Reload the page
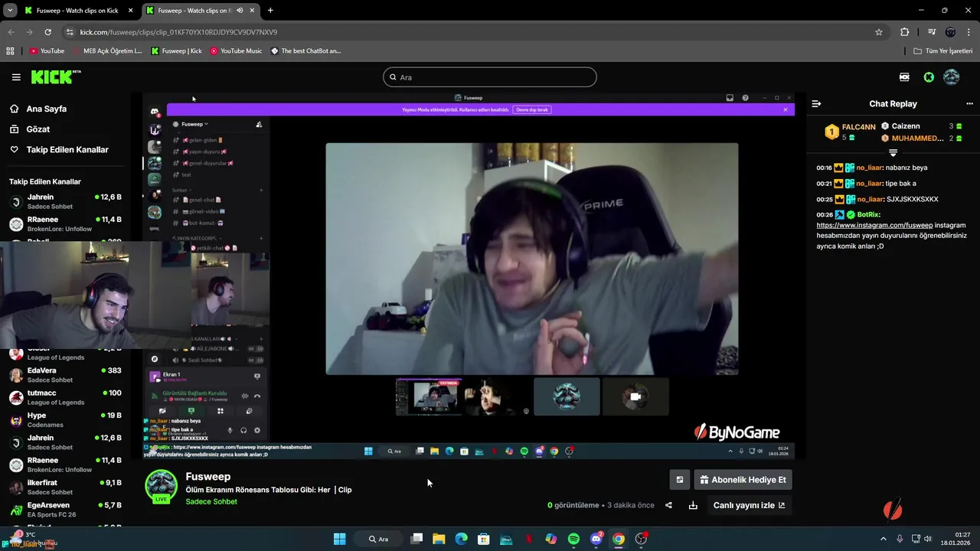This screenshot has height=551, width=980. (47, 32)
